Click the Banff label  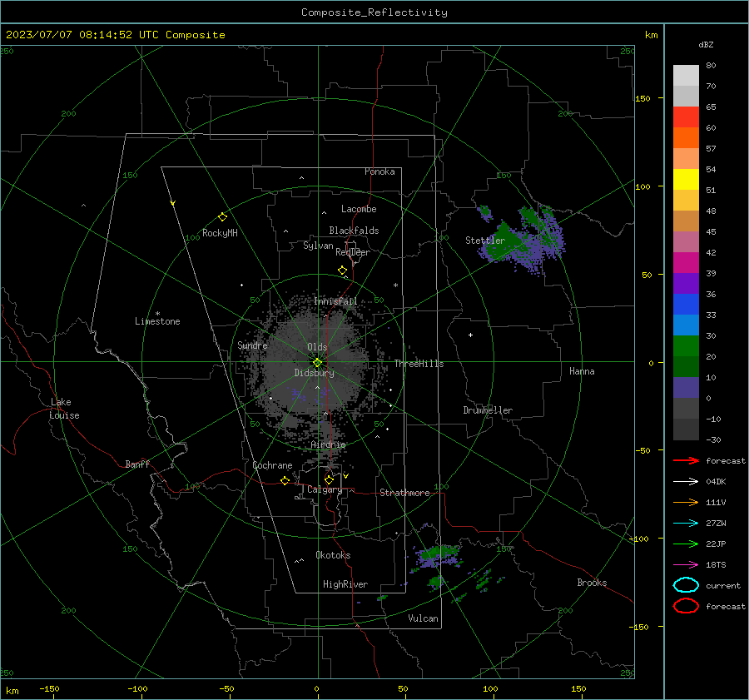point(137,464)
